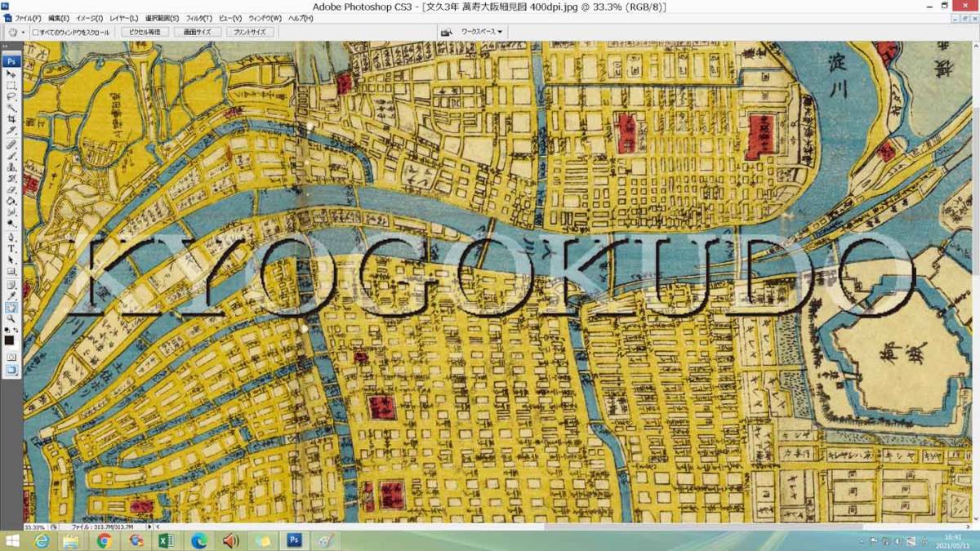This screenshot has height=551, width=980.
Task: Select the Rectangular Marquee tool
Action: [11, 85]
